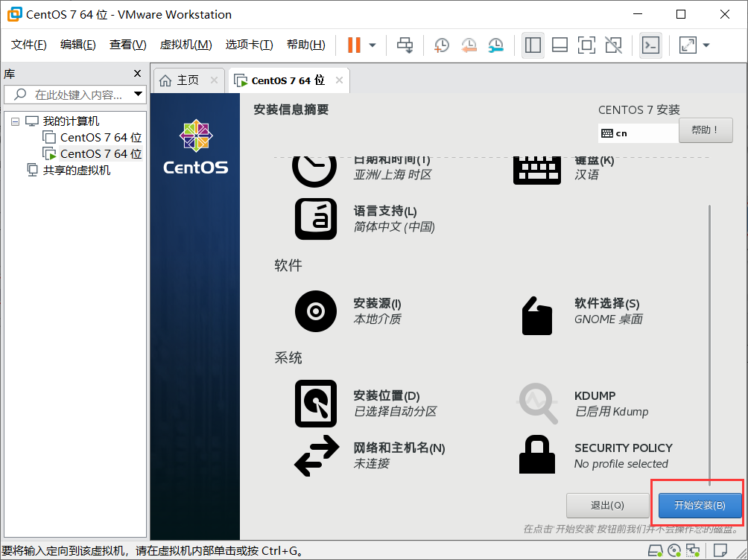Open the snapshot manager icon

click(496, 45)
